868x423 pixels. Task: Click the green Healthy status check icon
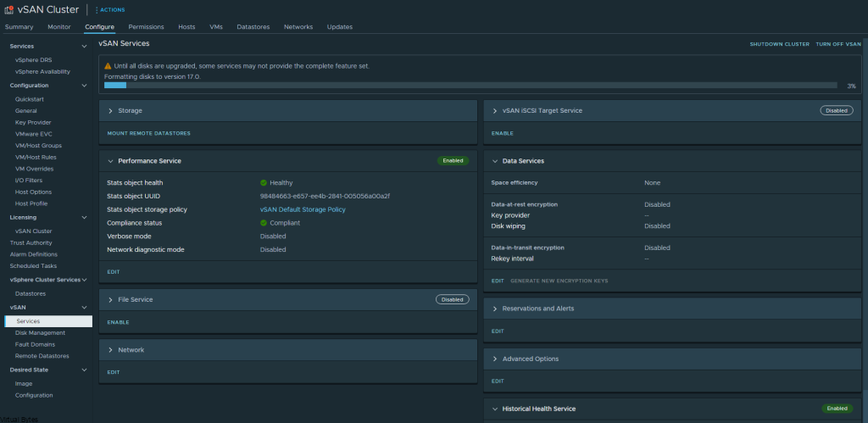(x=264, y=182)
